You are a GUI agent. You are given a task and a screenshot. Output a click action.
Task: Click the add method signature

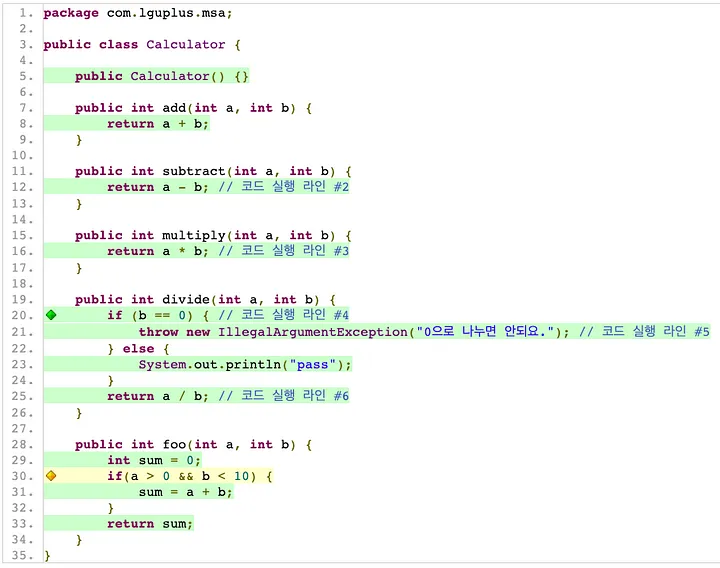(194, 108)
